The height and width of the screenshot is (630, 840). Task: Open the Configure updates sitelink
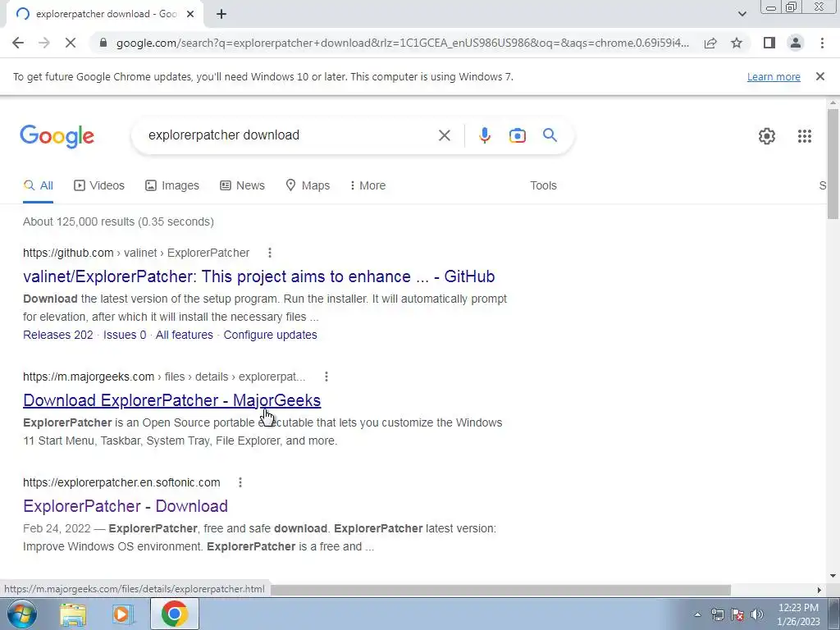pos(270,335)
